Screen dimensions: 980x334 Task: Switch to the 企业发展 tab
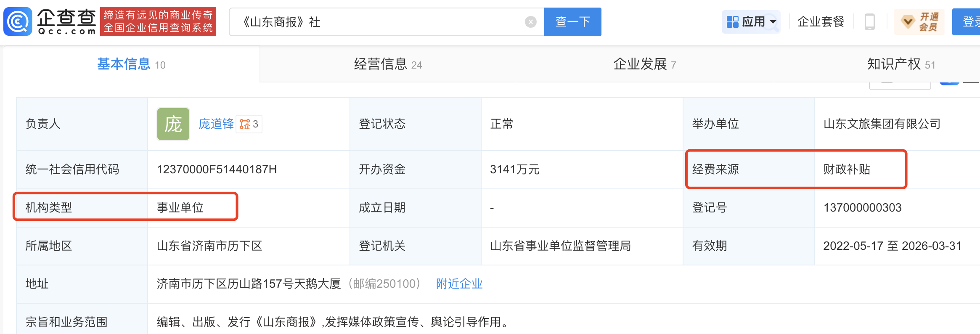[644, 64]
